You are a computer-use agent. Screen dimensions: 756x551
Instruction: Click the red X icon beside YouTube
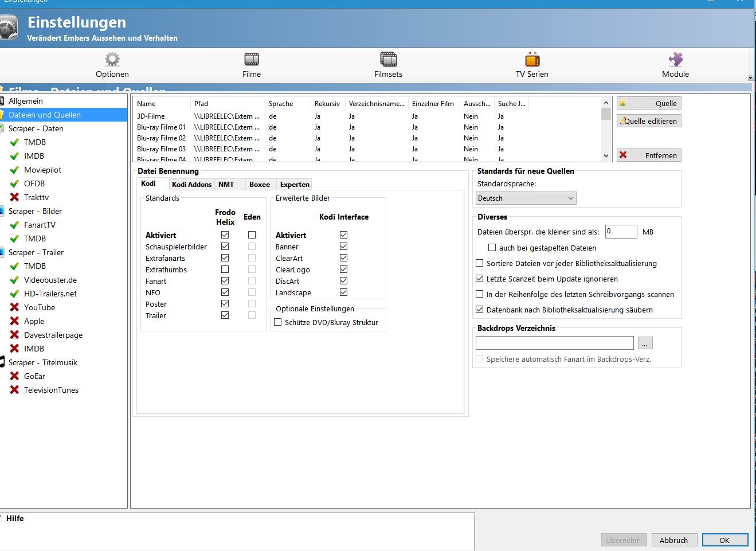[14, 307]
